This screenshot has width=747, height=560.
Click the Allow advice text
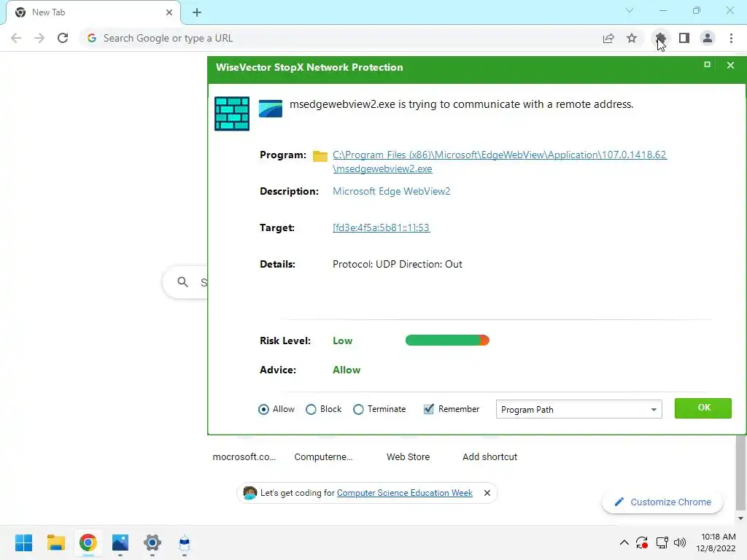(347, 370)
